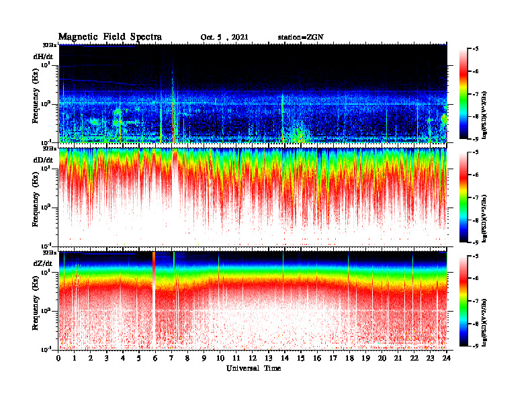Click the dZ/dt spectrogram plot
The image size is (532, 411).
pyautogui.click(x=253, y=300)
